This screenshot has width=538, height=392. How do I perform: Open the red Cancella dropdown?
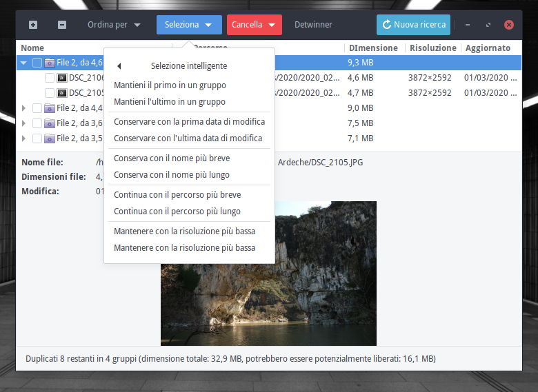click(254, 25)
